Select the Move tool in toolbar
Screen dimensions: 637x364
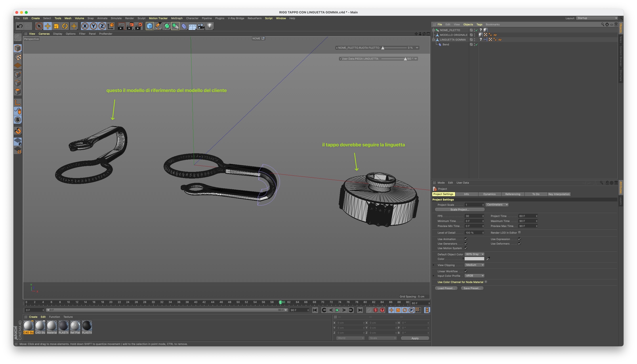click(x=47, y=26)
